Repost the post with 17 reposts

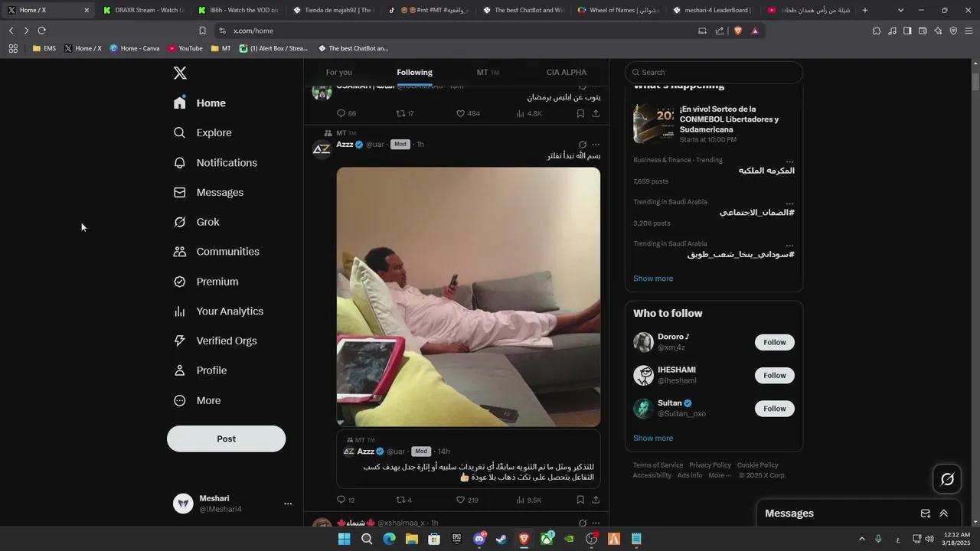[405, 113]
